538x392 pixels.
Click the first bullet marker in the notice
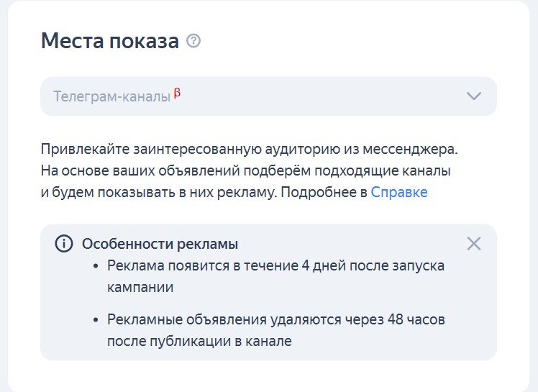pos(97,266)
